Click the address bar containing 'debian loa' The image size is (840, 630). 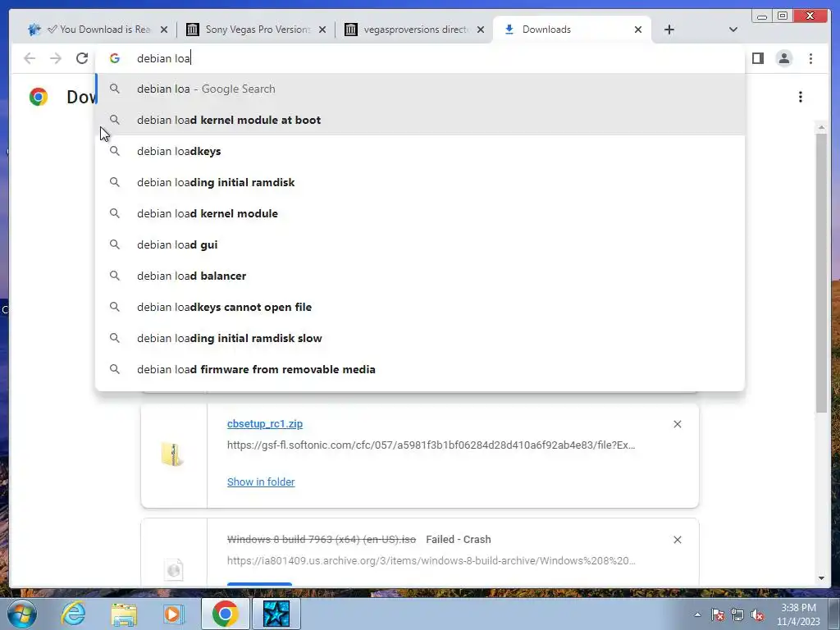[420, 58]
